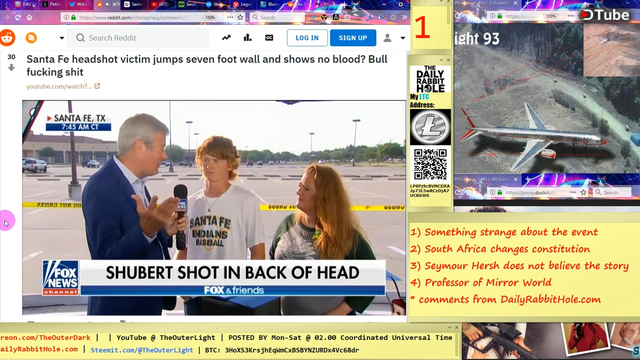Click external link icon next to youtube link
Viewport: 640px width, 360px height.
click(97, 86)
